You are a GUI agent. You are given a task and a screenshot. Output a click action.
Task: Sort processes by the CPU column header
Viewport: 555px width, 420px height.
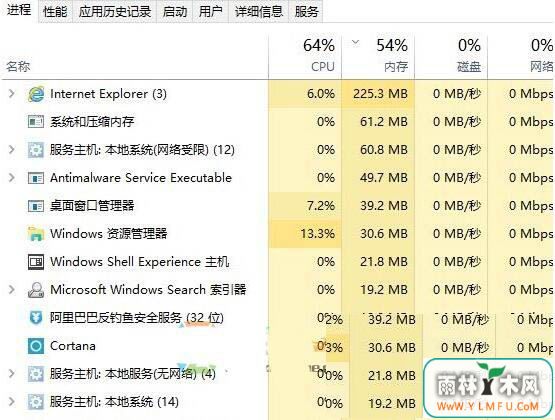305,56
